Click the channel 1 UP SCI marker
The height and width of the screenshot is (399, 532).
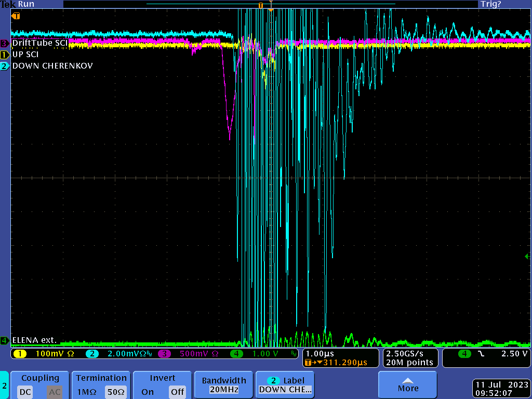(x=5, y=55)
